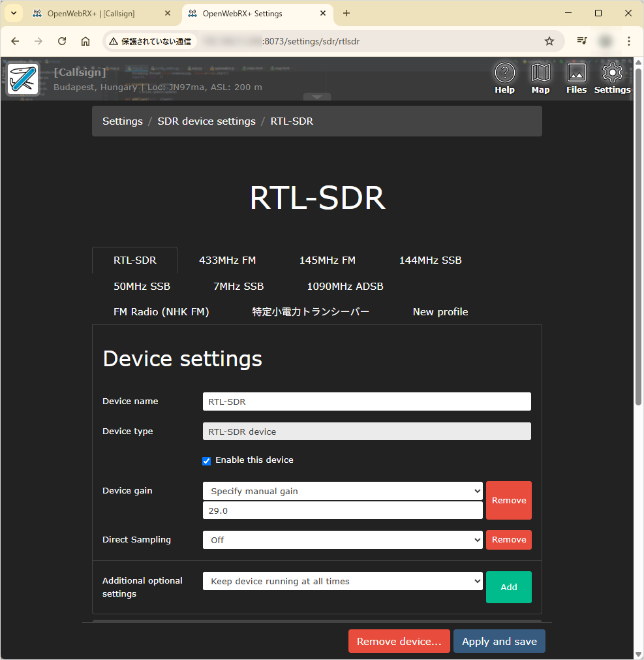Select the 1090MHz ADSB profile tab
The image size is (644, 660).
tap(345, 286)
